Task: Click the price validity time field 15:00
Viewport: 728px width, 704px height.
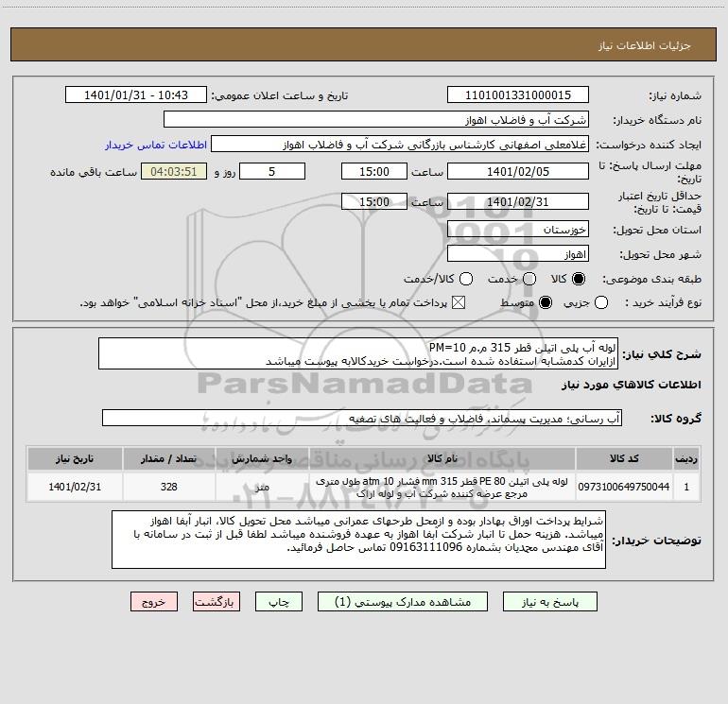Action: coord(374,201)
